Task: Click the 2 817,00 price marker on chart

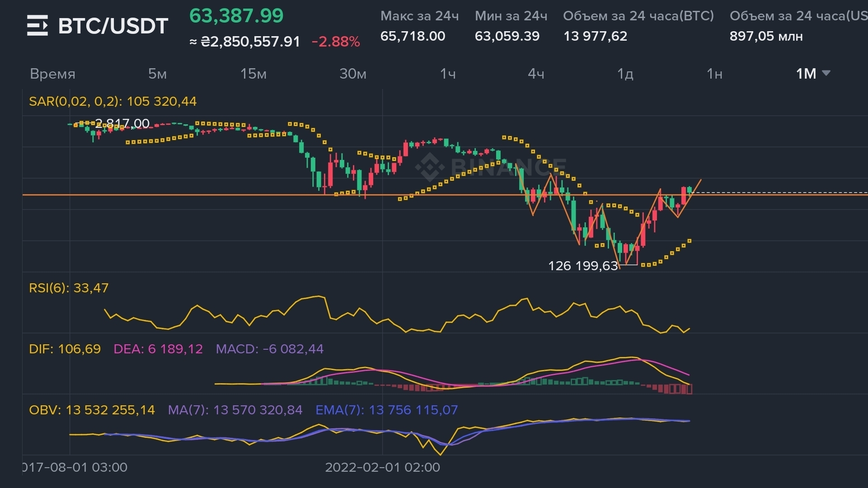Action: coord(122,123)
